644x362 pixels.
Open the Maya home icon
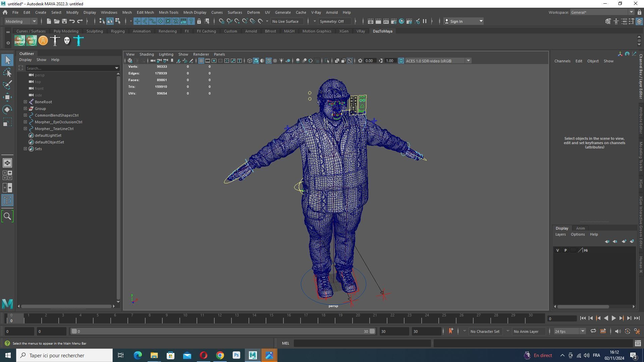pos(5,12)
